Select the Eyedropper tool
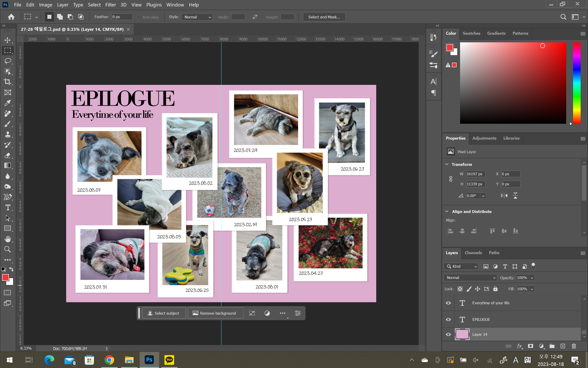The image size is (588, 368). [x=8, y=103]
